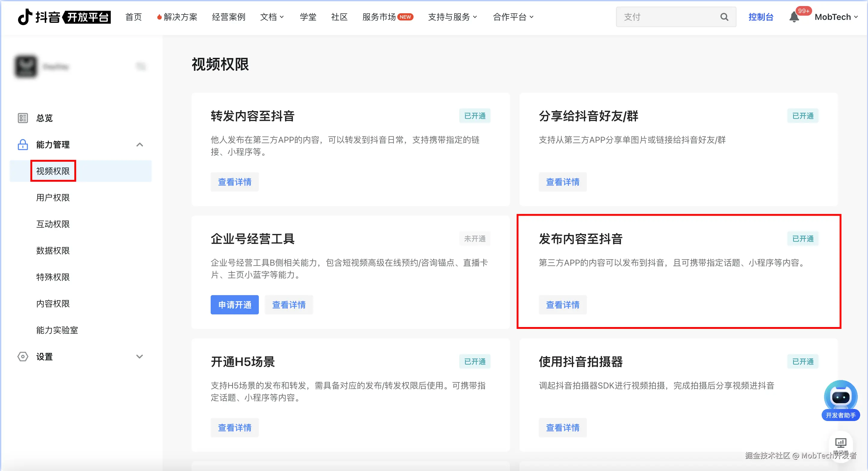Image resolution: width=868 pixels, height=471 pixels.
Task: Select 特殊权限 in the sidebar
Action: [53, 277]
